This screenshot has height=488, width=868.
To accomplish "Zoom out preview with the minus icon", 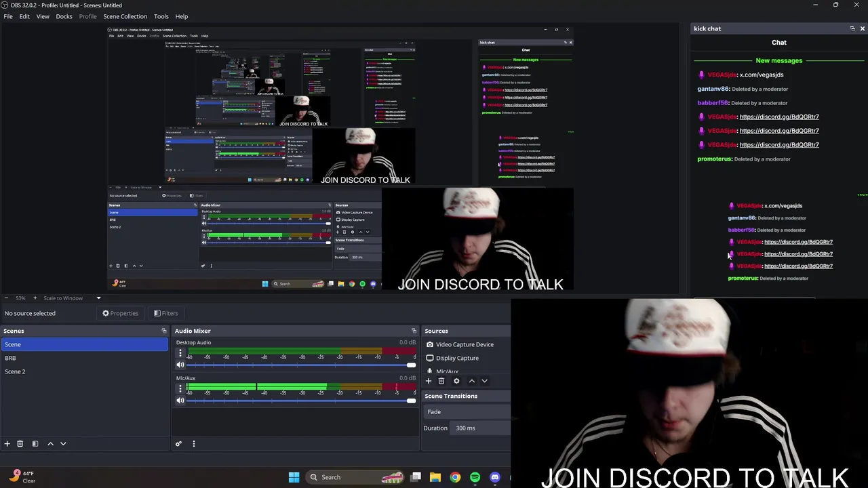I will [5, 298].
